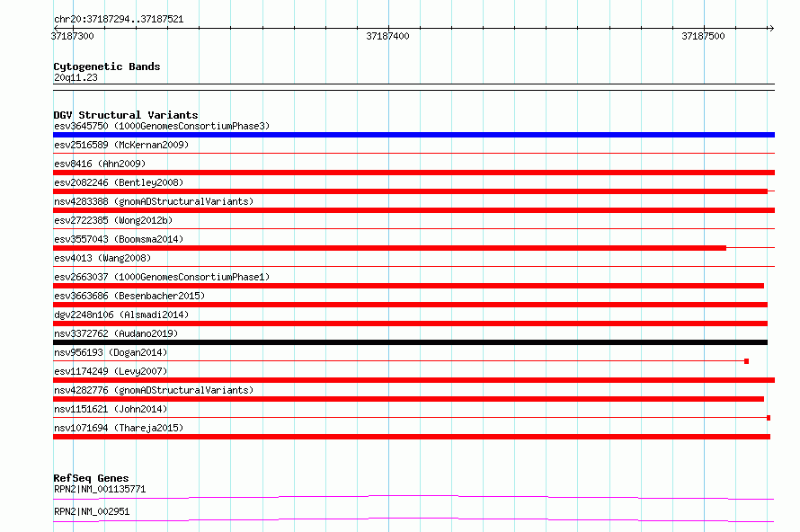The image size is (800, 532).
Task: Select the 20q11.23 band label
Action: pyautogui.click(x=76, y=77)
